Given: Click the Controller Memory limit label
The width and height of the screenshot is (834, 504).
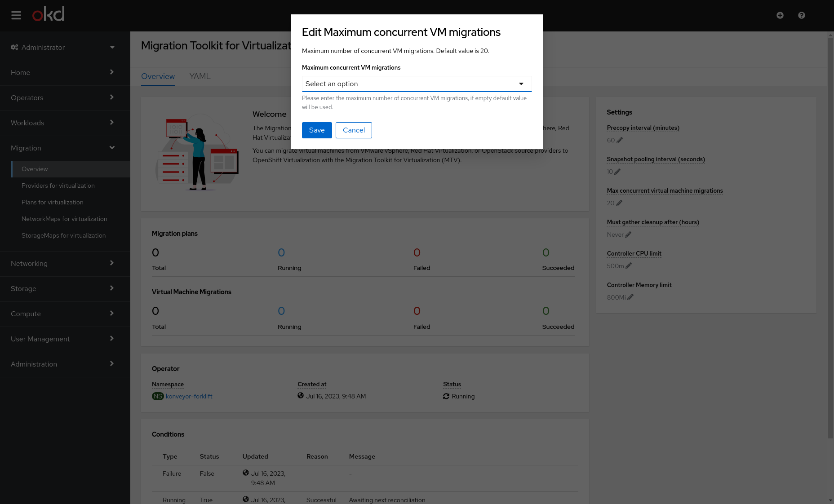Looking at the screenshot, I should (x=639, y=285).
